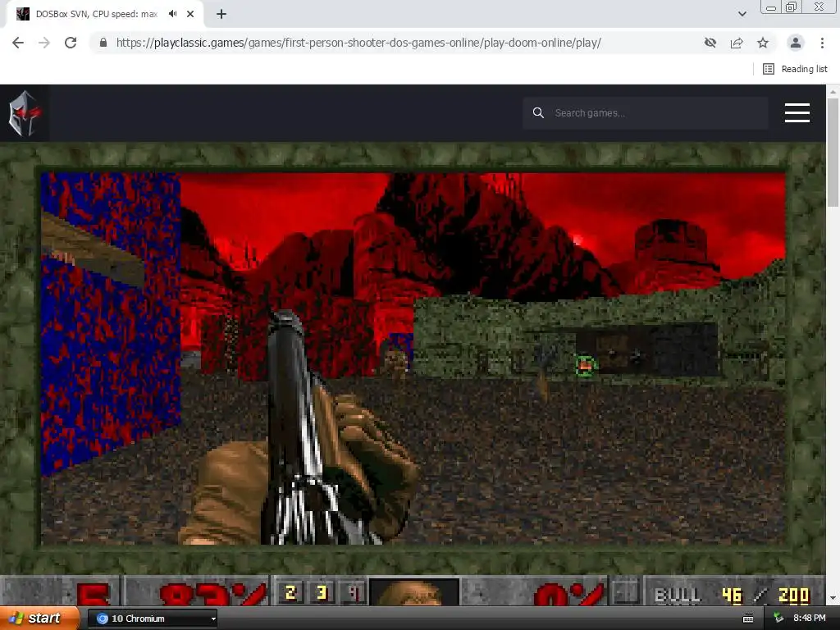840x630 pixels.
Task: Open the hamburger menu on the site
Action: point(797,113)
